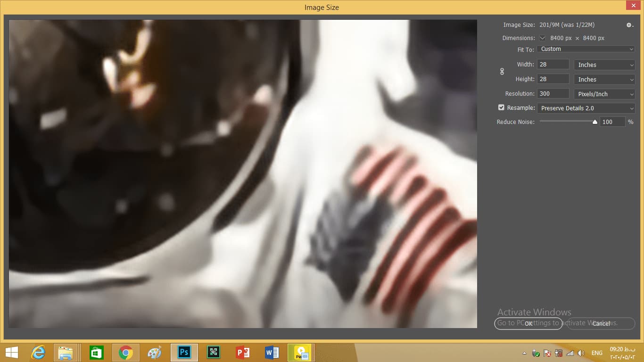Open the network signal tray icon
Screen dimensions: 644x362
coord(570,353)
